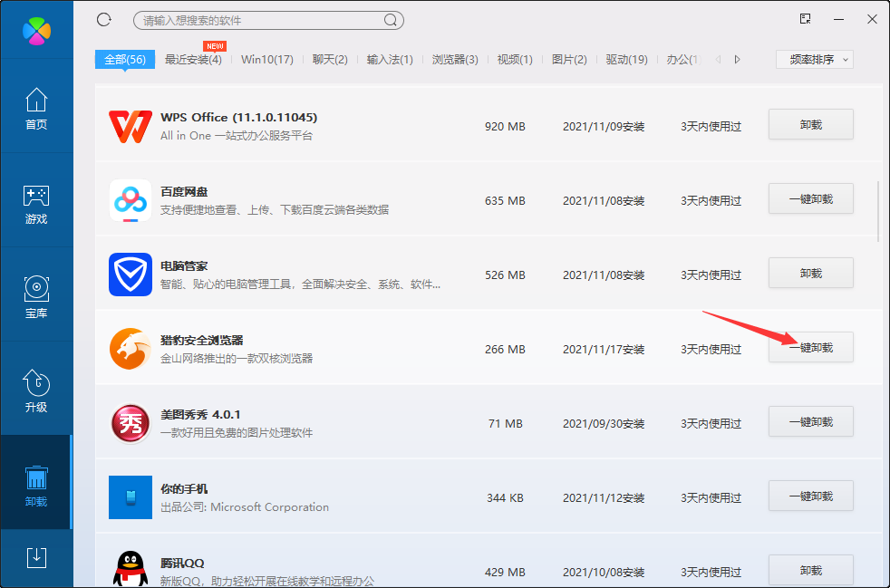
Task: Click the 920 MB size value
Action: (505, 127)
